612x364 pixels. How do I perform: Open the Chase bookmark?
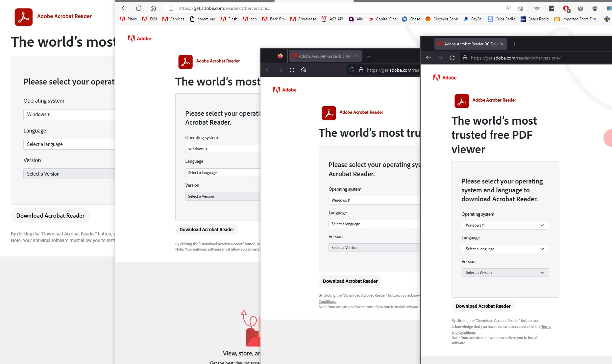[411, 19]
